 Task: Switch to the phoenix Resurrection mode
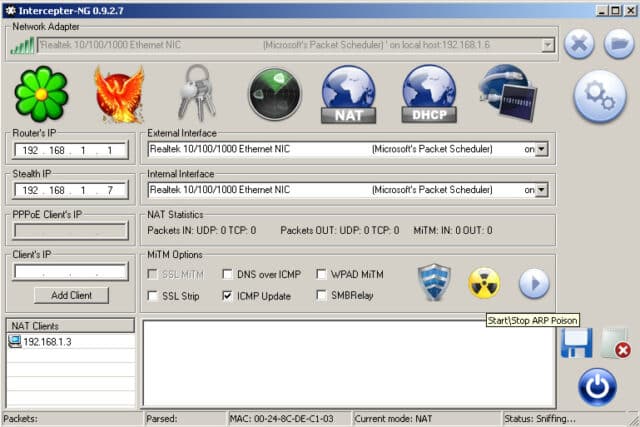(x=119, y=94)
